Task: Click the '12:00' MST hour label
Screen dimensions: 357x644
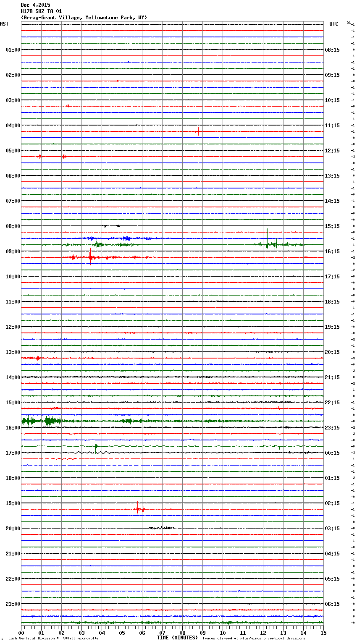Action: pos(13,327)
